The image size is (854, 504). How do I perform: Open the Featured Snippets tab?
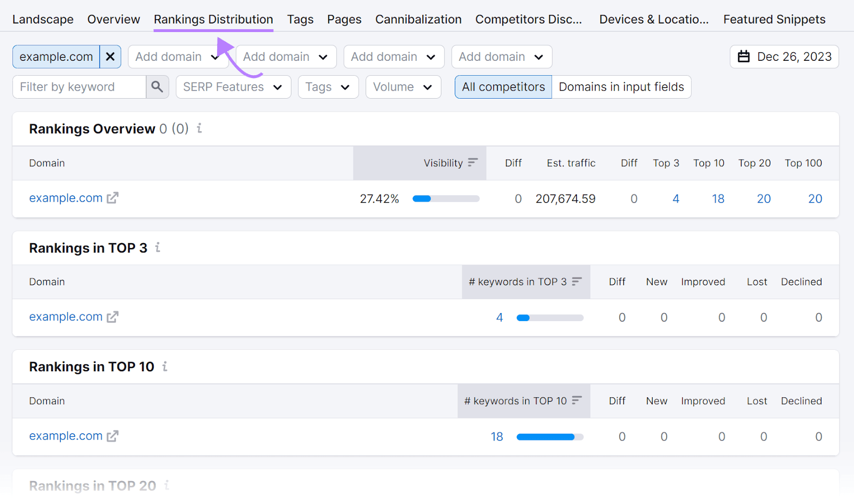point(774,19)
